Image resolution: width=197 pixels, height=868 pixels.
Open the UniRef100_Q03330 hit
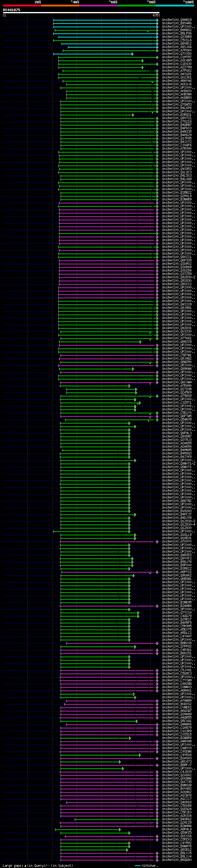176,331
